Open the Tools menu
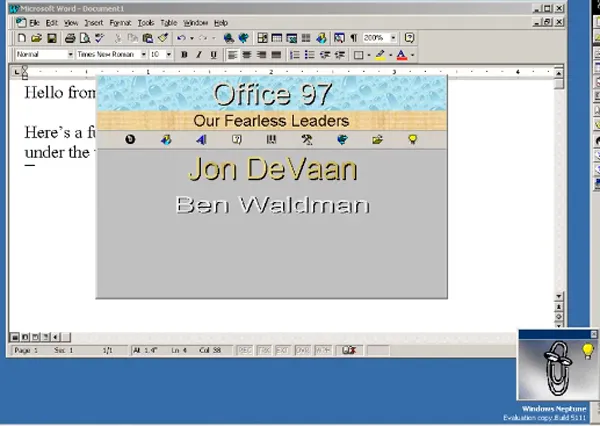 click(x=146, y=22)
